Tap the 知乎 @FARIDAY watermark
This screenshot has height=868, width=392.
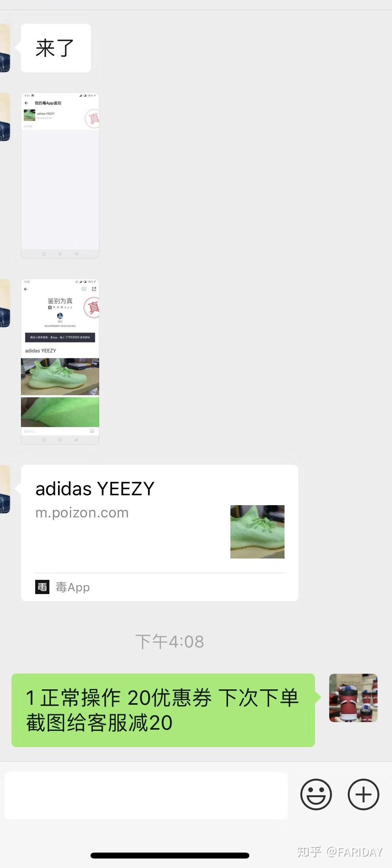tap(340, 851)
